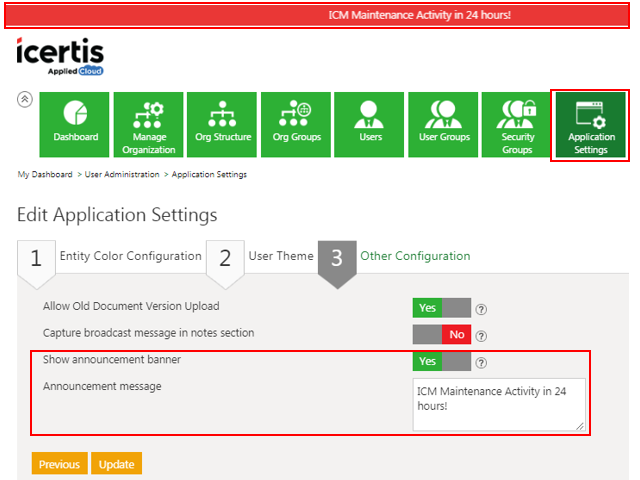The width and height of the screenshot is (640, 480).
Task: Switch to Entity Color Configuration step
Action: [x=130, y=256]
